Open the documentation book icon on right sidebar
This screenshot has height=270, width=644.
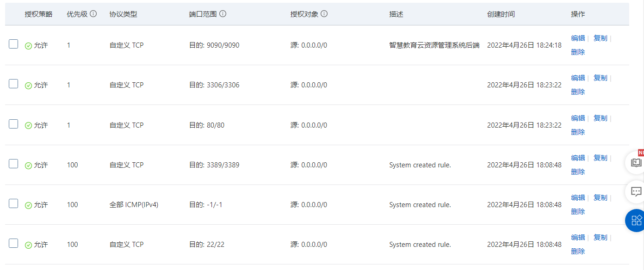click(636, 163)
